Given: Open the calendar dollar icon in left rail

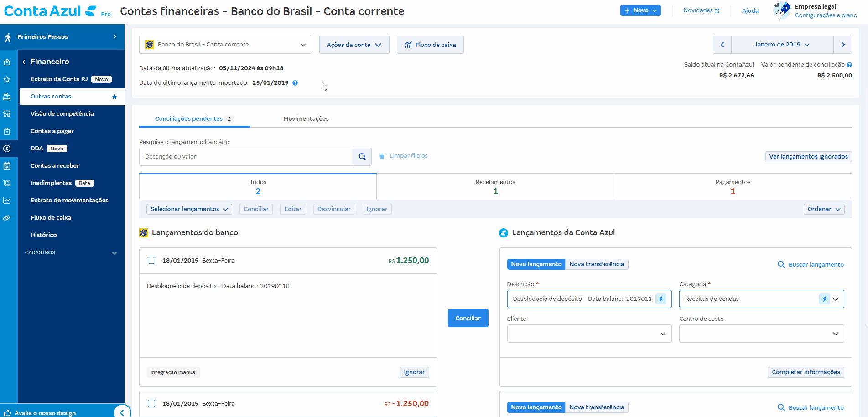Looking at the screenshot, I should (x=7, y=166).
